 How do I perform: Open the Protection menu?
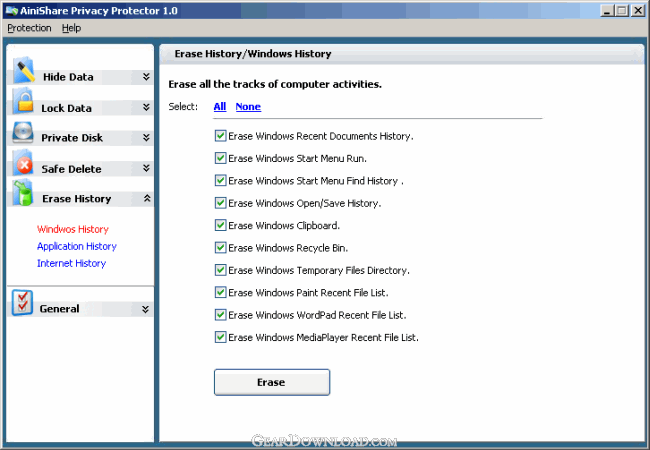[x=29, y=28]
